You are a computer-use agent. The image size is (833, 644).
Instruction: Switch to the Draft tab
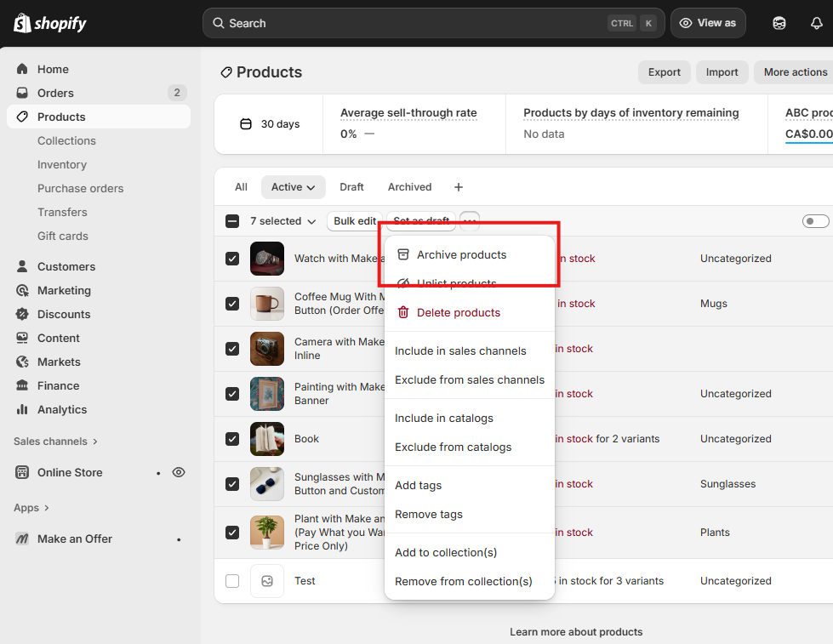(351, 187)
